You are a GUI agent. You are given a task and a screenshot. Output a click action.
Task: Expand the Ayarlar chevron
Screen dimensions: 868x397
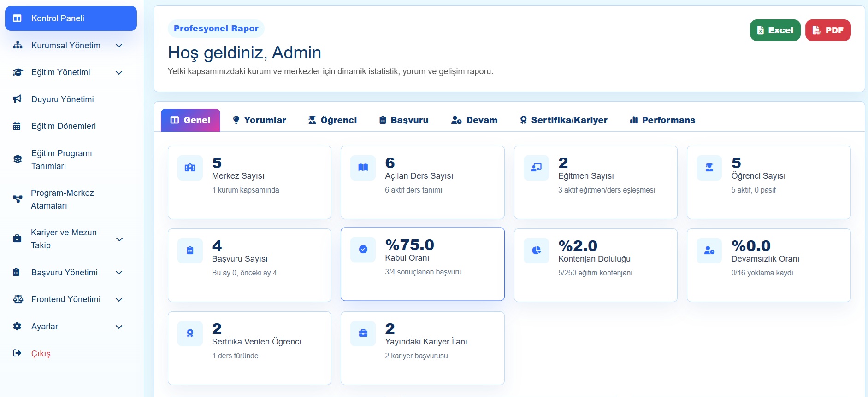119,327
